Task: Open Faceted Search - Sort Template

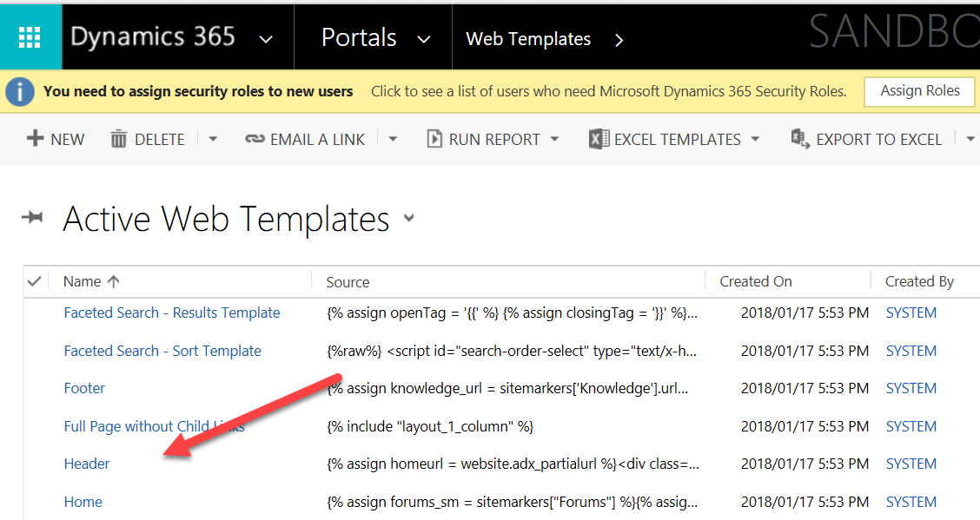Action: [x=162, y=351]
